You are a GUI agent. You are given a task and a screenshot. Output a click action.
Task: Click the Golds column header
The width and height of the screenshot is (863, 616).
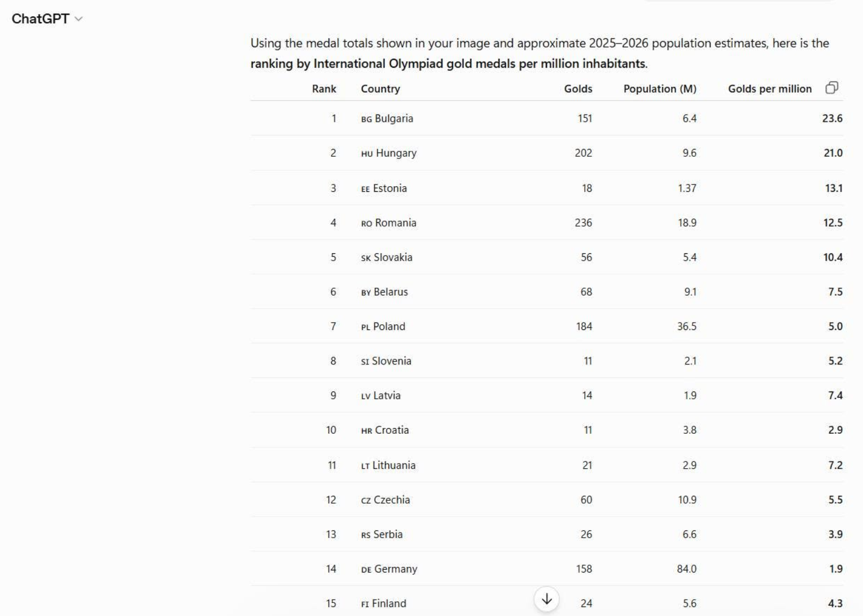(x=578, y=89)
